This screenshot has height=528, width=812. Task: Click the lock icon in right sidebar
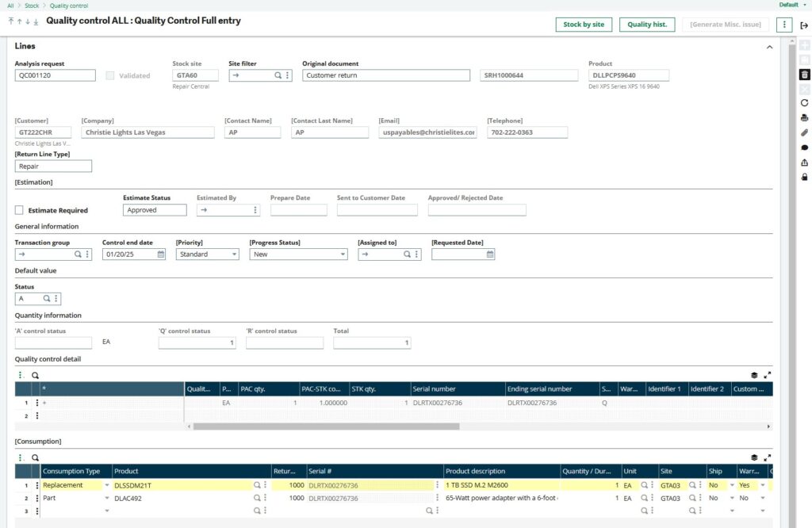point(804,177)
